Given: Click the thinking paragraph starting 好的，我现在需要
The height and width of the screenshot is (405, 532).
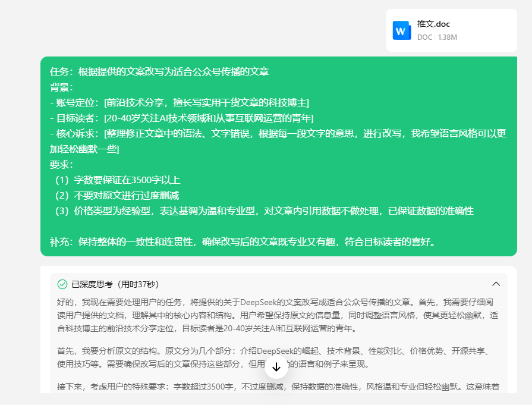Looking at the screenshot, I should [278, 315].
